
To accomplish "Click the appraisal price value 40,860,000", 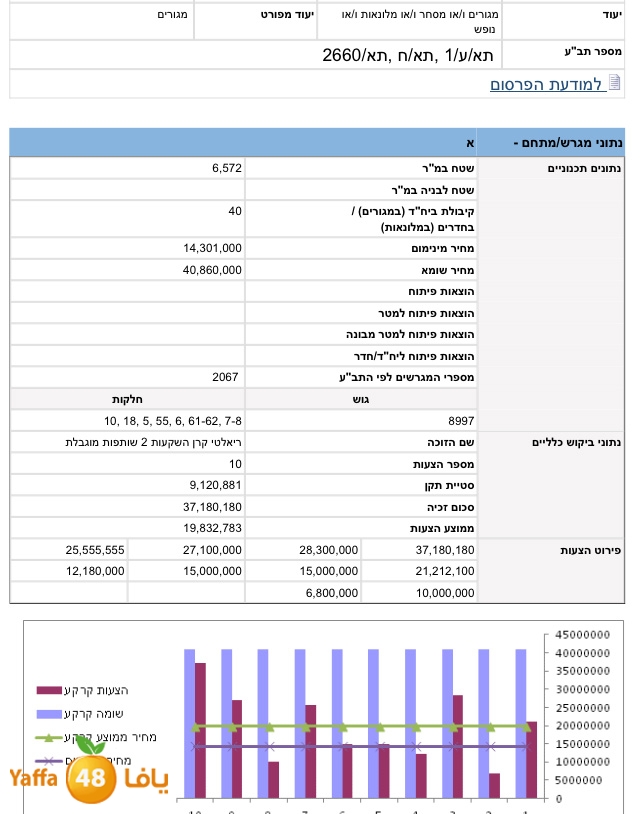I will (x=212, y=270).
